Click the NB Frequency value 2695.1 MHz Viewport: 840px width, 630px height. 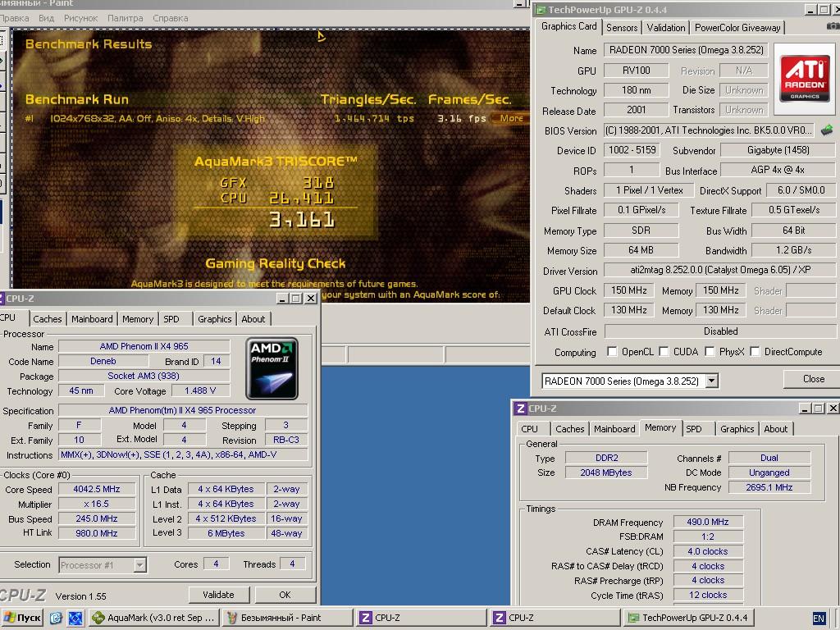(769, 487)
